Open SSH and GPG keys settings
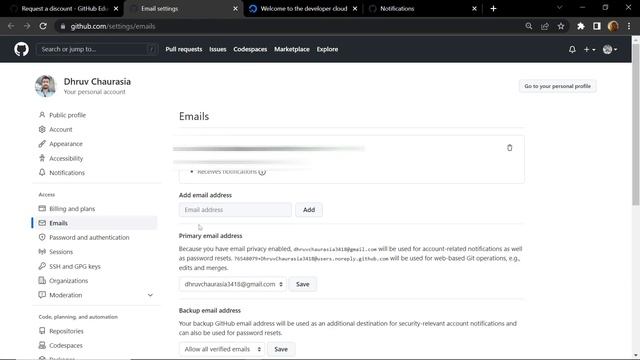This screenshot has height=360, width=640. [x=75, y=266]
